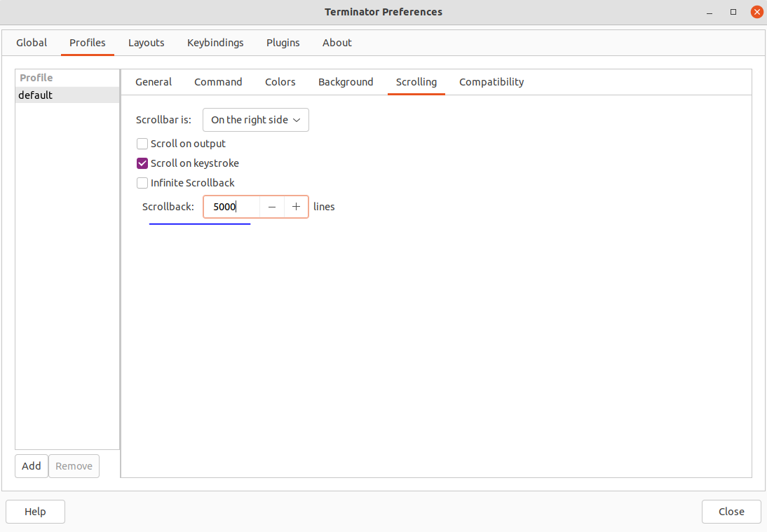Click the Scrollback lines input field
The image size is (767, 532).
pyautogui.click(x=232, y=207)
